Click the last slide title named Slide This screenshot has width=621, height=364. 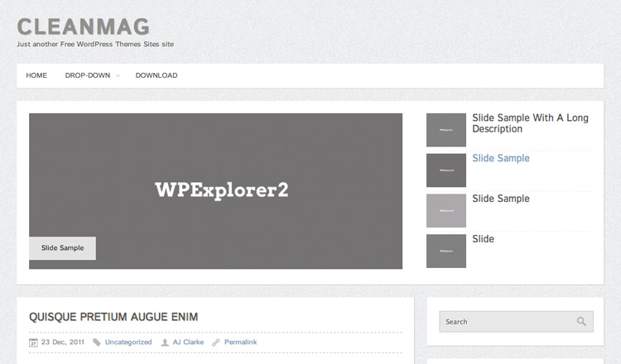pos(483,239)
